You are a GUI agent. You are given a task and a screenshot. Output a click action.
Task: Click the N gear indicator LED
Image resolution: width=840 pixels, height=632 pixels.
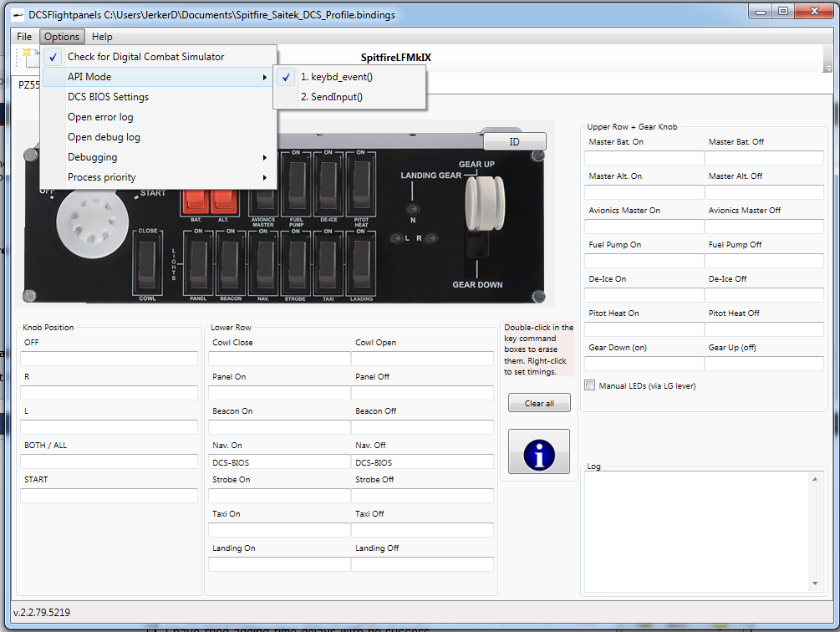pos(413,209)
